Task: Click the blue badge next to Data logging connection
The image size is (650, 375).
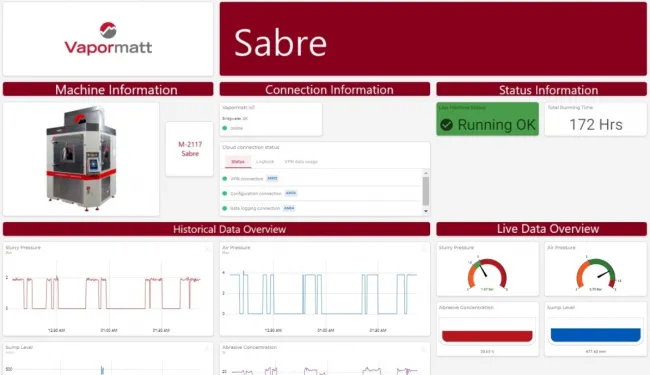Action: (289, 208)
